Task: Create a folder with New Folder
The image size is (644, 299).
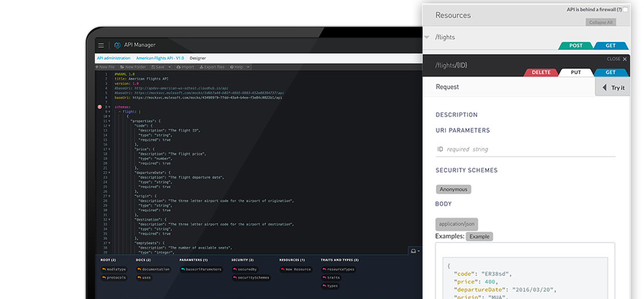Action: point(133,67)
